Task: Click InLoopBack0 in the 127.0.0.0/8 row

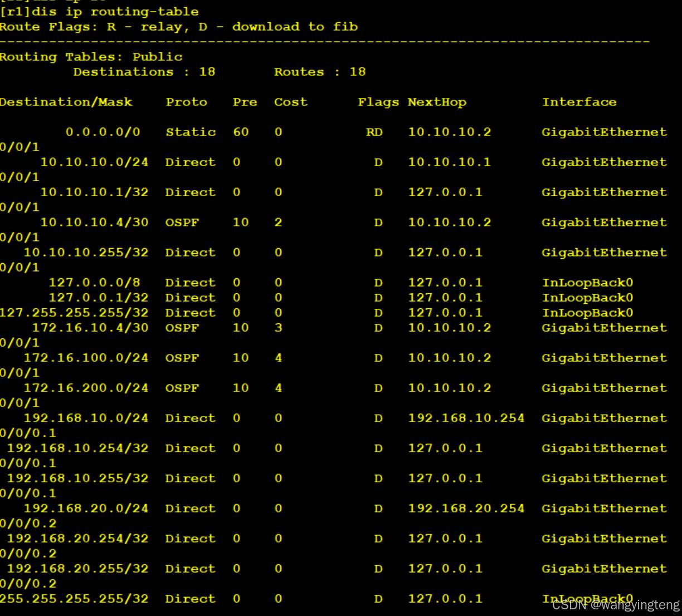Action: pyautogui.click(x=588, y=282)
